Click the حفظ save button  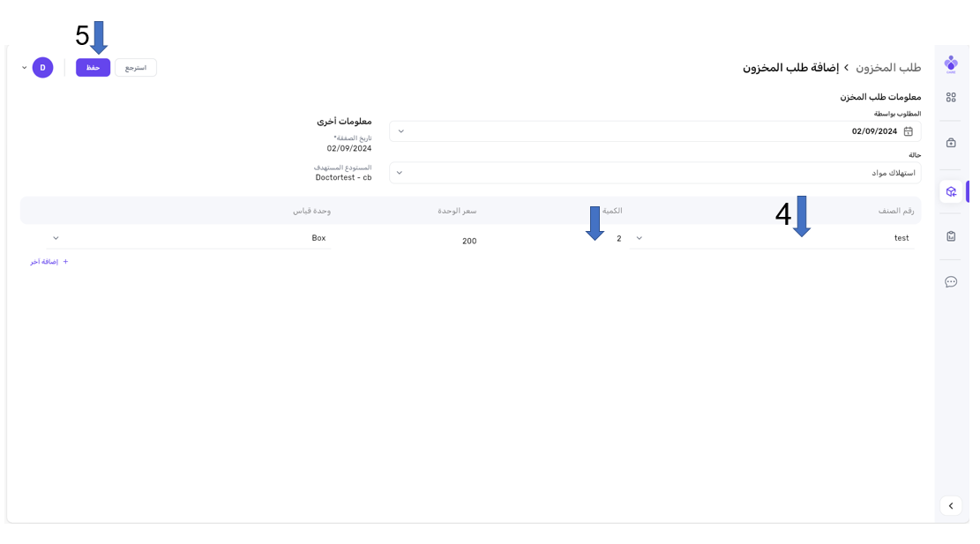tap(93, 68)
